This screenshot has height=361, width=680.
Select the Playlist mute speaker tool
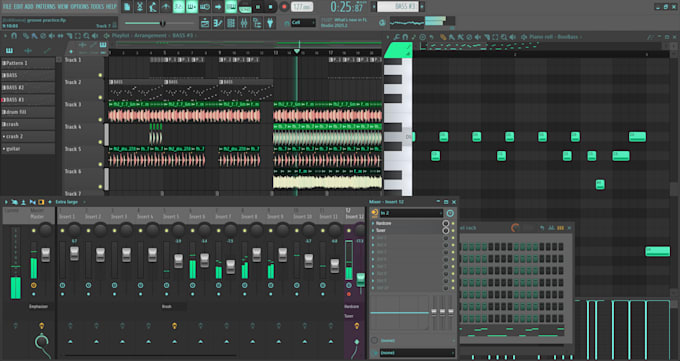(52, 36)
